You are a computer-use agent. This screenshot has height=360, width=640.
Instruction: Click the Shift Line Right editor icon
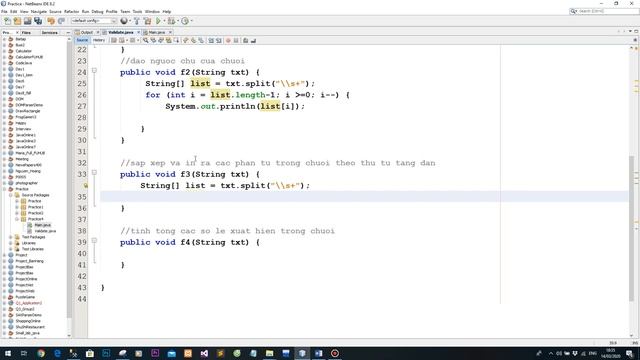219,40
